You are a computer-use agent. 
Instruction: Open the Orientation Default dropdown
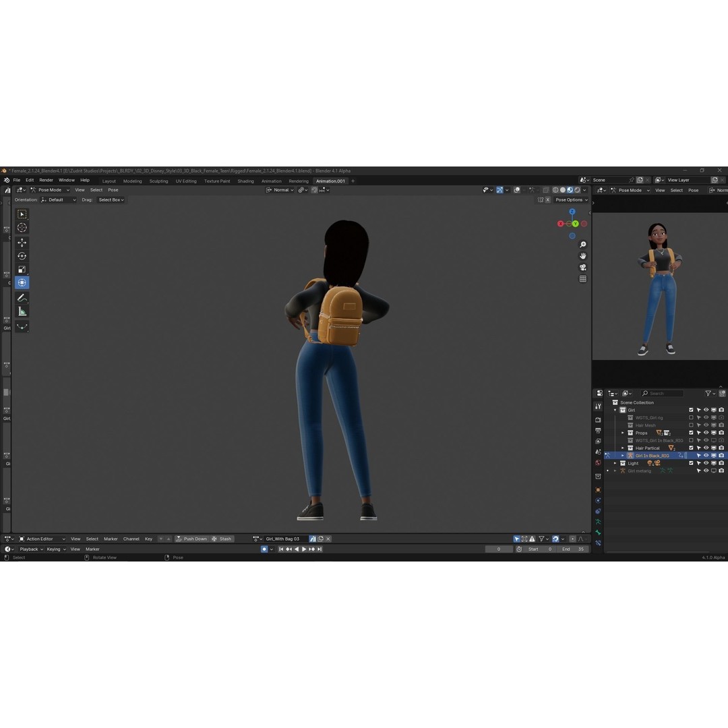pos(59,200)
